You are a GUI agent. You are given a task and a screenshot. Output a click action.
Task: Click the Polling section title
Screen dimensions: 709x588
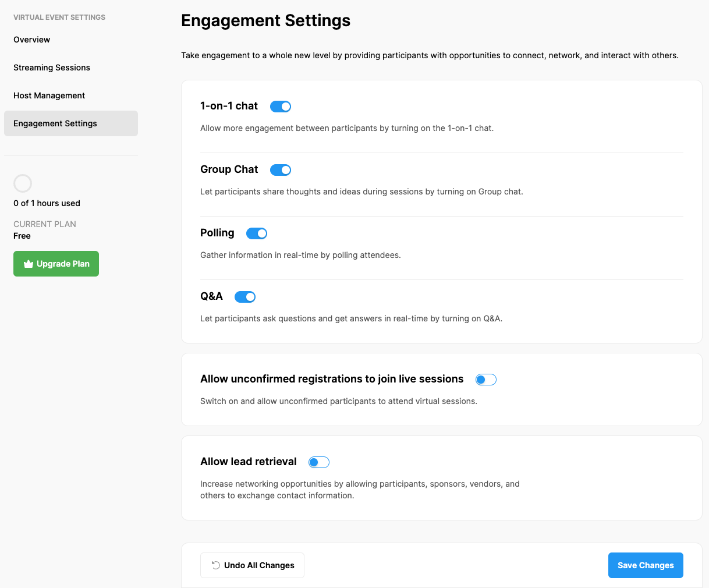(217, 233)
